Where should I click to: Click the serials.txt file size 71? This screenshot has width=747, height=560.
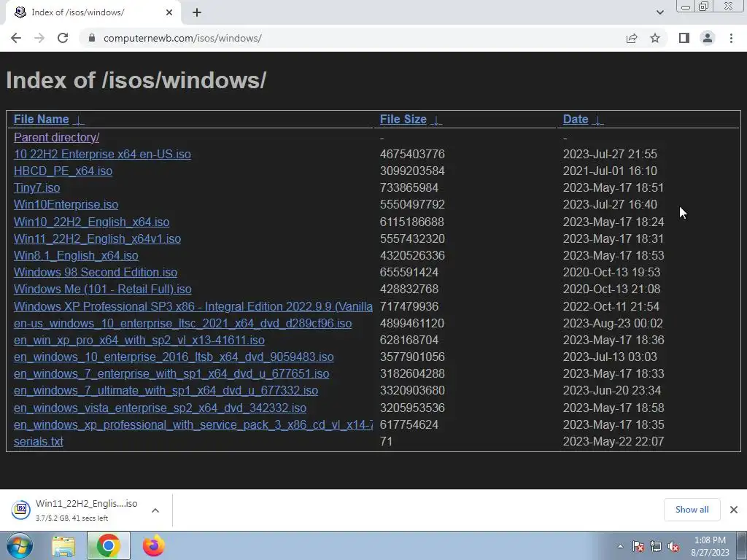386,441
